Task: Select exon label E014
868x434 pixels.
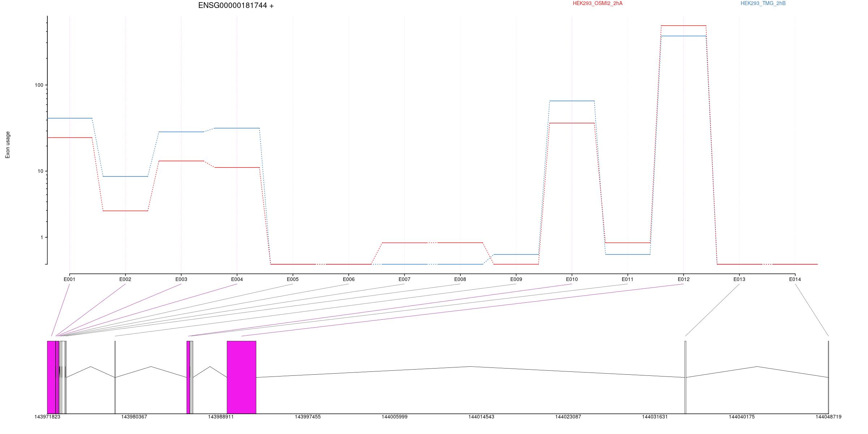Action: 795,279
